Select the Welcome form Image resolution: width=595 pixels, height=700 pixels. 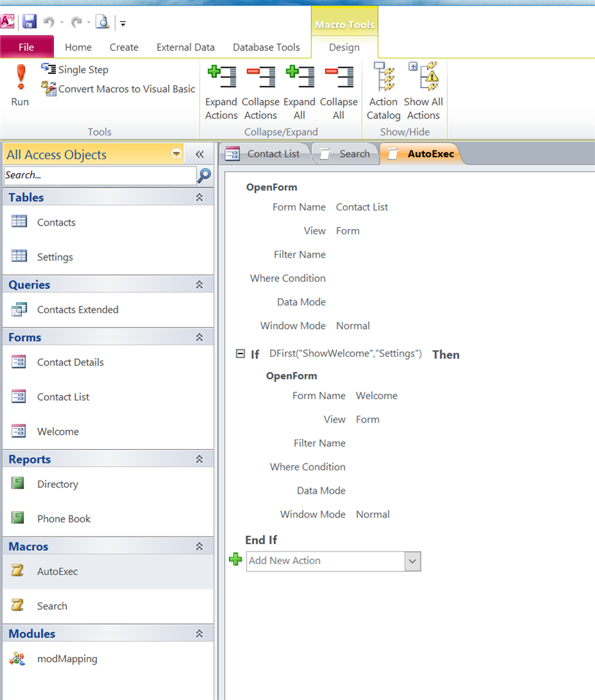coord(108,431)
